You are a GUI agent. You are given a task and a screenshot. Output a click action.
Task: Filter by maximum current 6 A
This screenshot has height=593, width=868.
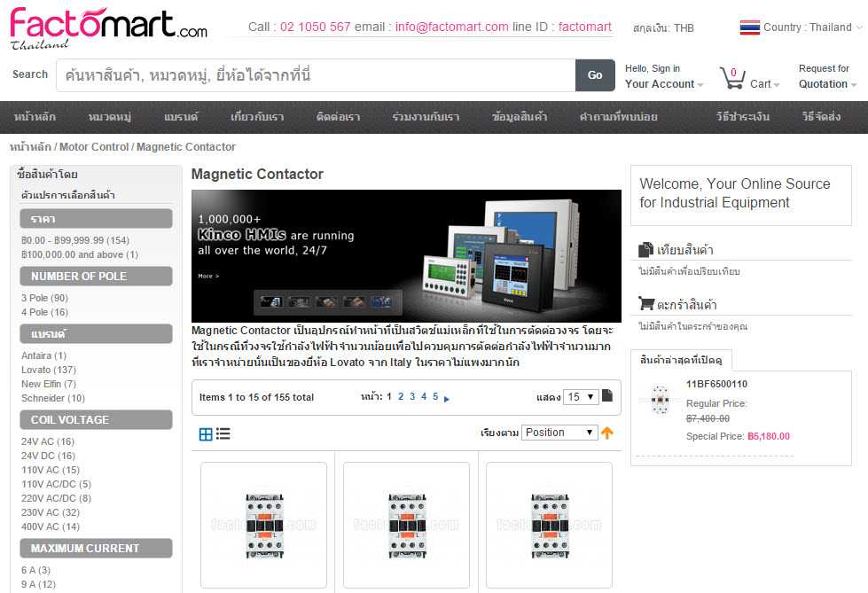pos(36,570)
